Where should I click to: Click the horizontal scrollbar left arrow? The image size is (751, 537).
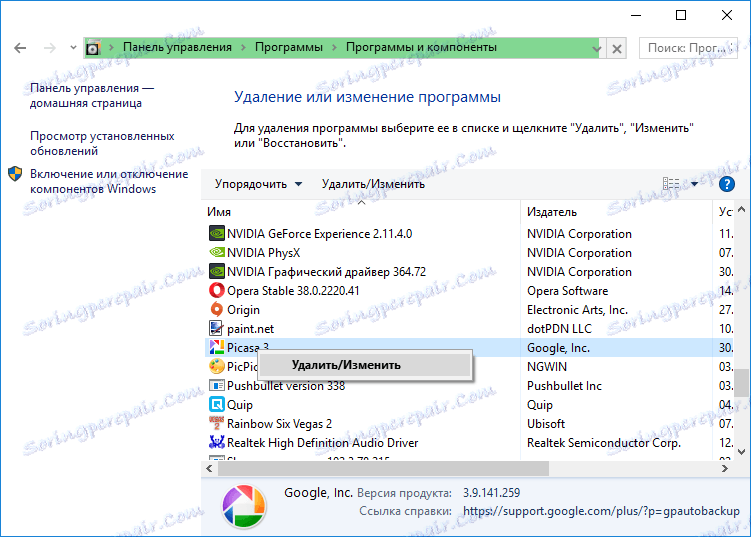click(x=209, y=468)
